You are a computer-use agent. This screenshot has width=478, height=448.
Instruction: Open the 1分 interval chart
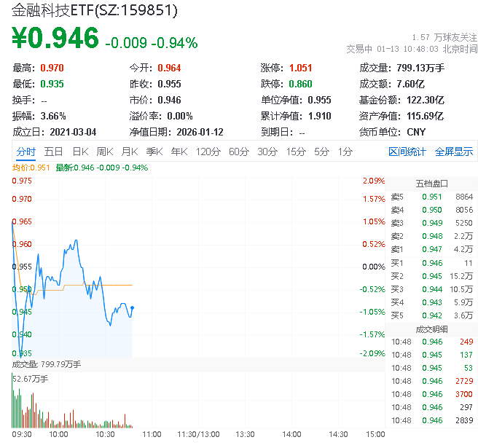tap(345, 152)
